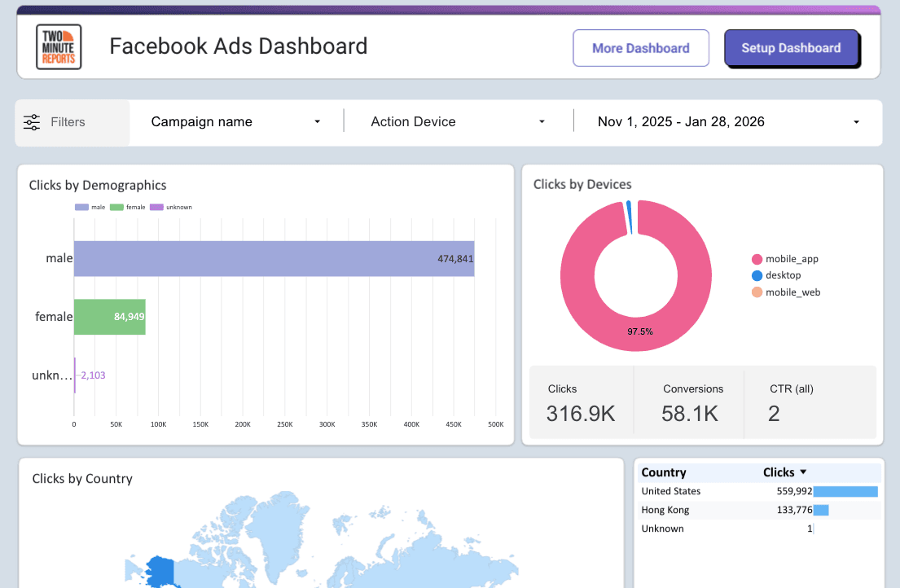The width and height of the screenshot is (900, 588).
Task: Click the More Dashboard button
Action: point(641,48)
